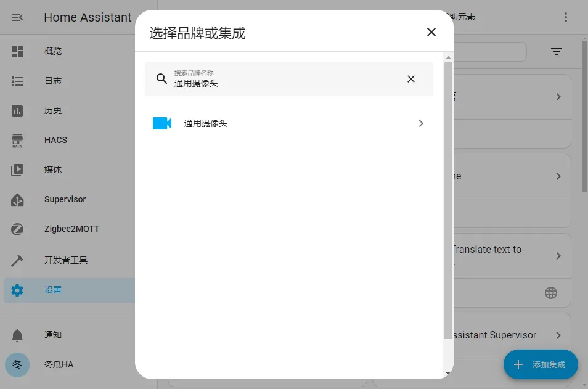
Task: Click the blue camera icon for 通用摄像头
Action: pyautogui.click(x=162, y=123)
